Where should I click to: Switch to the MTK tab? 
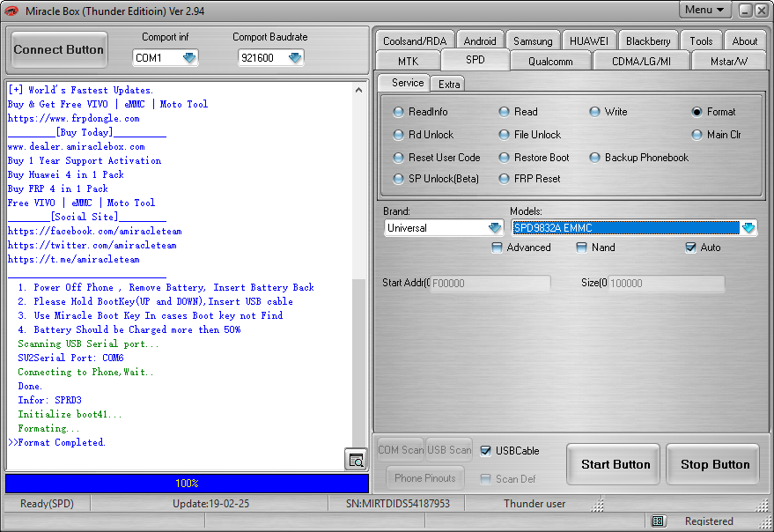tap(409, 61)
